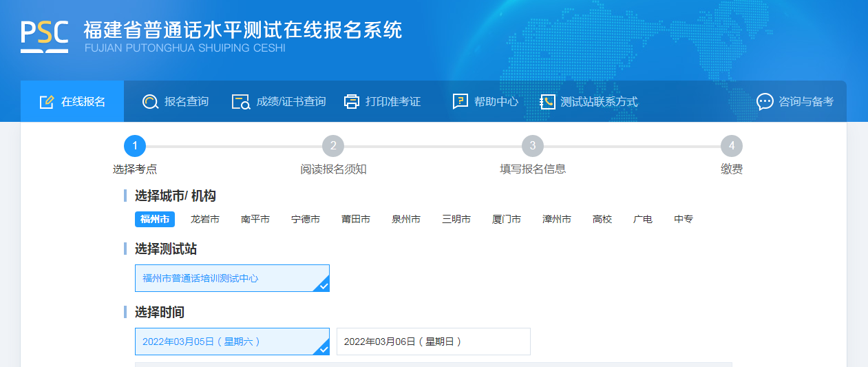Image resolution: width=868 pixels, height=367 pixels.
Task: Click the 测试站联系方式 phone icon
Action: (x=547, y=102)
